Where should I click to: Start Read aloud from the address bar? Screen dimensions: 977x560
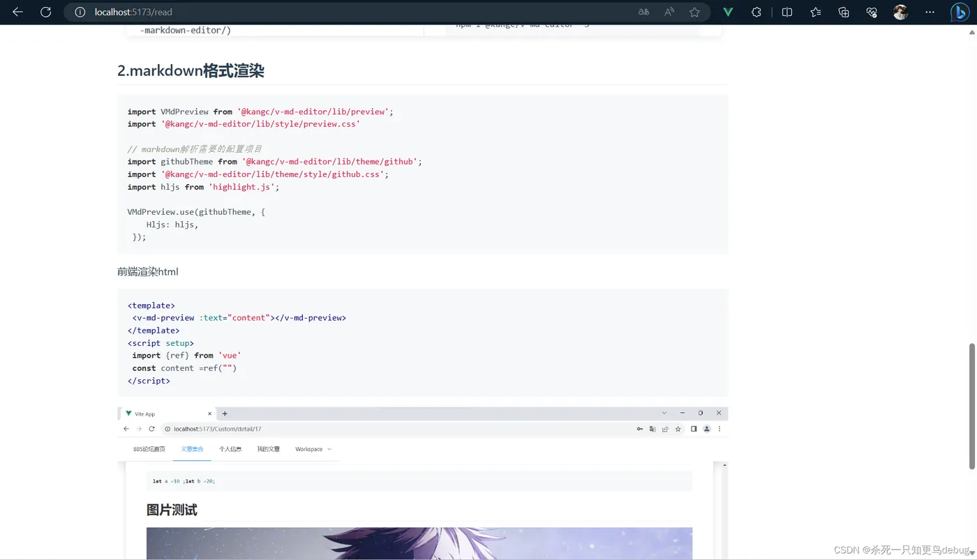pyautogui.click(x=669, y=12)
